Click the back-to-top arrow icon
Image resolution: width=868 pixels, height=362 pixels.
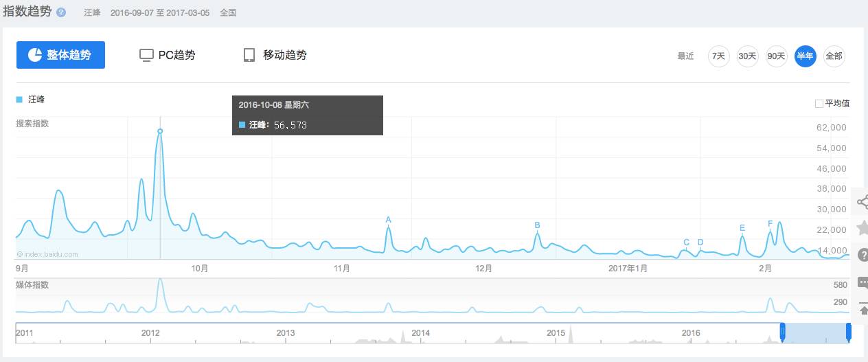pos(863,310)
